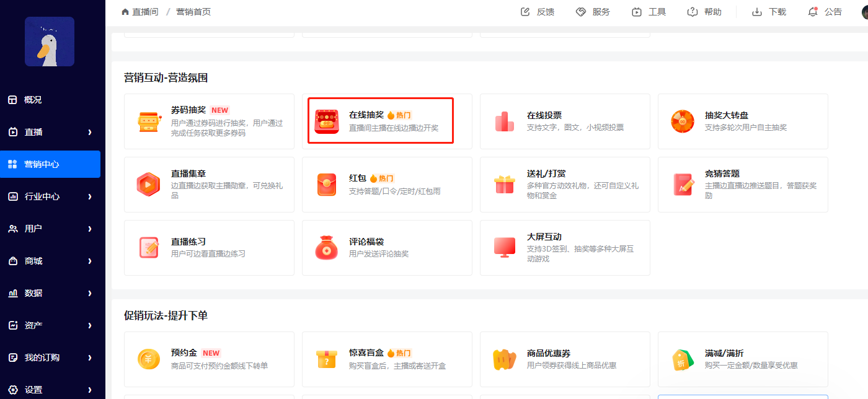Select 营销中心 in the sidebar
This screenshot has height=399, width=868.
point(50,164)
